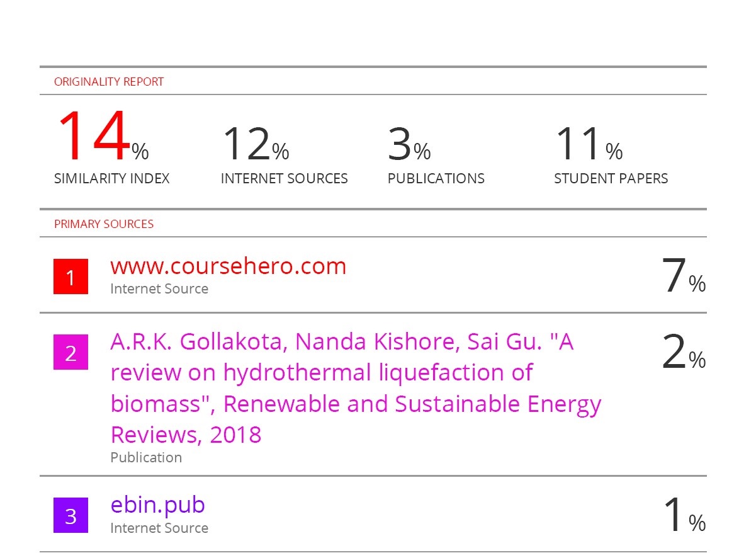Open the Gollakota hydrothermal liquefaction publication link
The width and height of the screenshot is (756, 553).
[x=355, y=388]
